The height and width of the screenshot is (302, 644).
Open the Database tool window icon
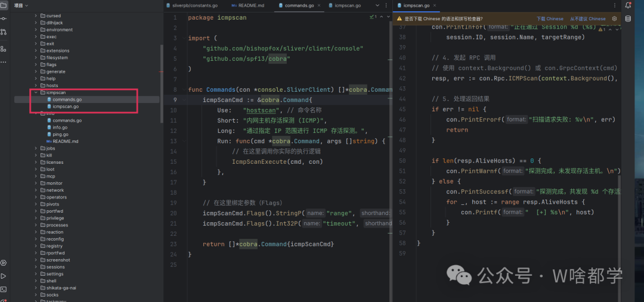[x=627, y=19]
